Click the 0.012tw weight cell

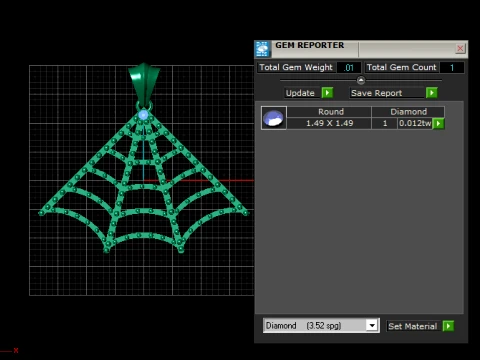coord(415,123)
